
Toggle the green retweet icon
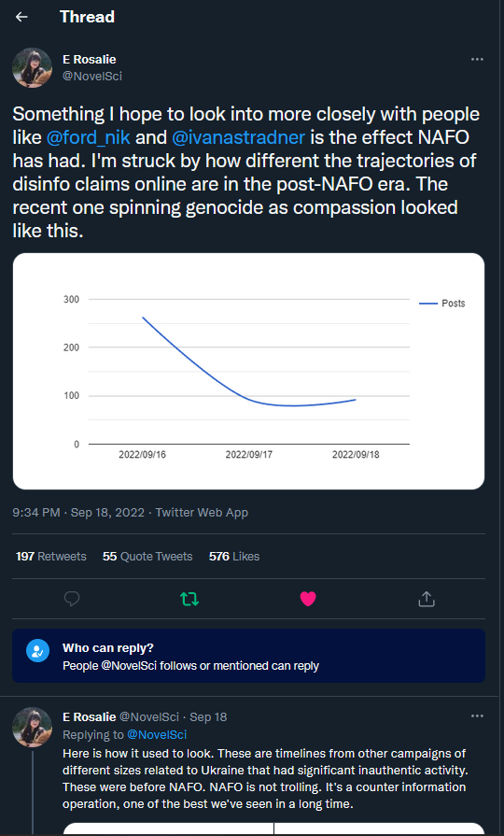pos(189,599)
